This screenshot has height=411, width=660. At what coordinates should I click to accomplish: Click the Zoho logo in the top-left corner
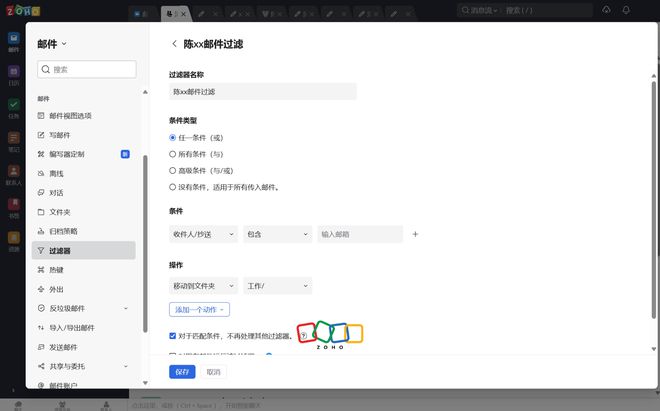point(23,11)
